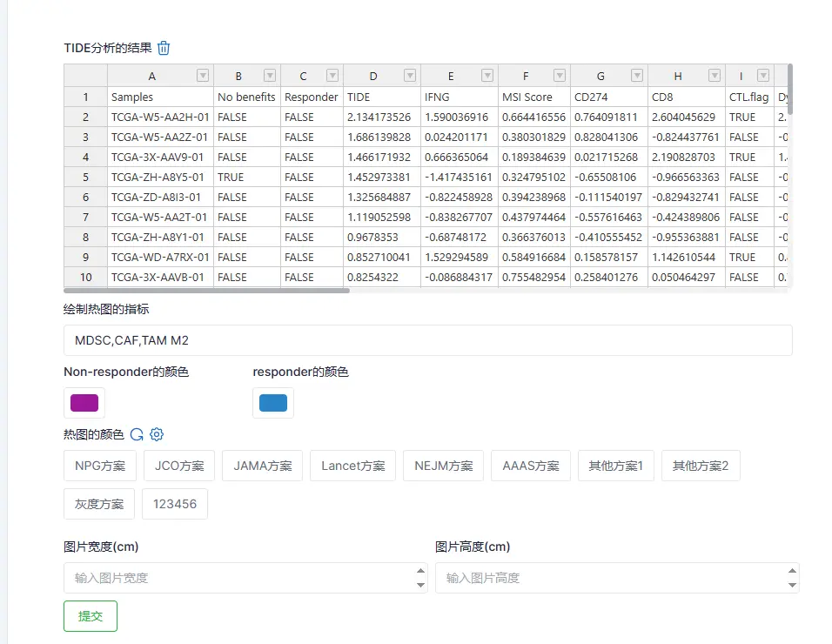The image size is (832, 644).
Task: Select the Lancet方案 color scheme
Action: (x=352, y=466)
